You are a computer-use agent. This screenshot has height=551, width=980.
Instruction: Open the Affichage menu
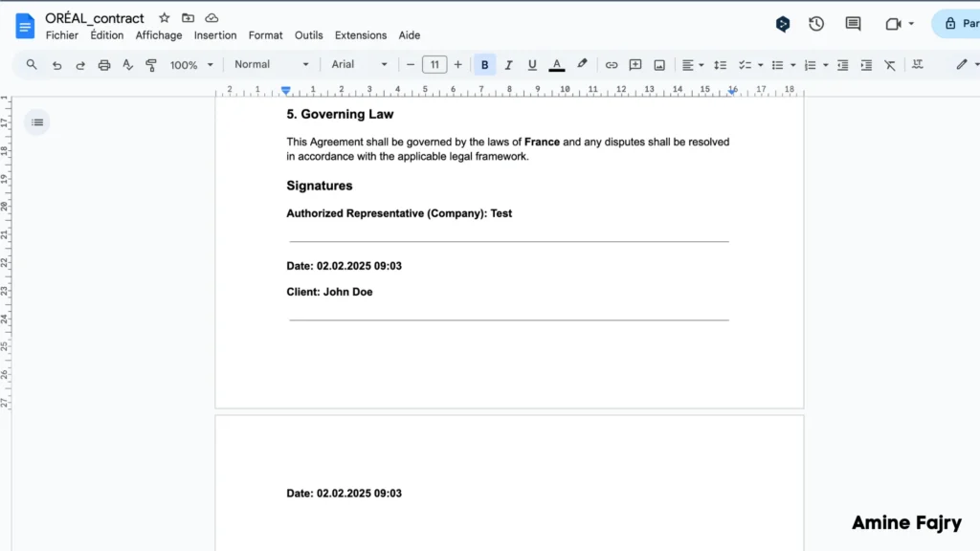pos(159,35)
